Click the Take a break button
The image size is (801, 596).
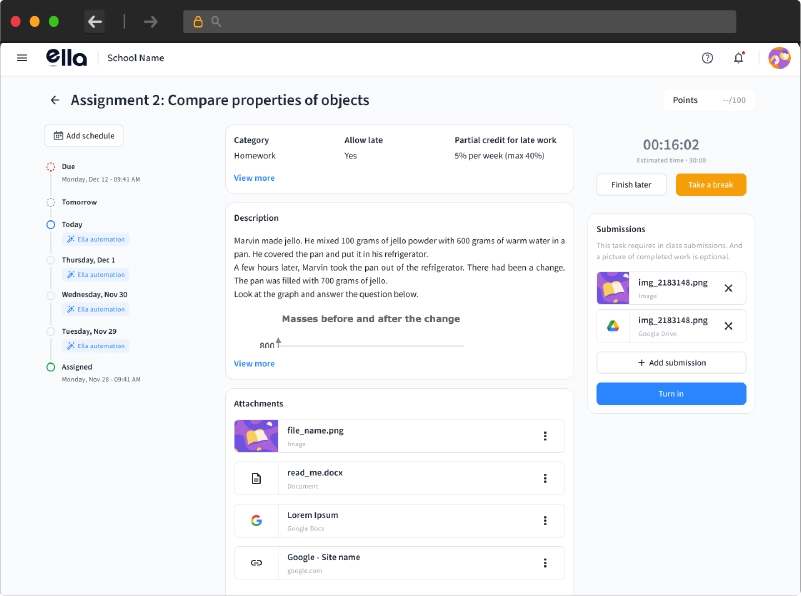click(711, 185)
